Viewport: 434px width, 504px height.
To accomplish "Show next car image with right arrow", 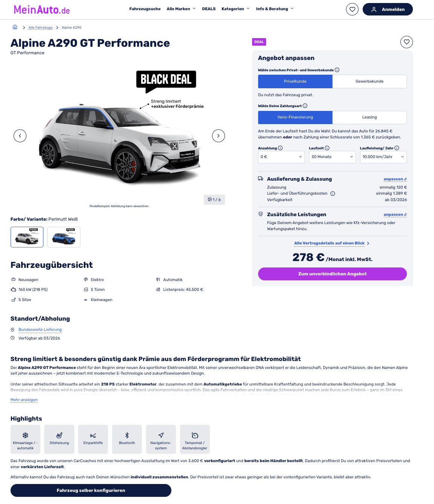I will point(219,136).
